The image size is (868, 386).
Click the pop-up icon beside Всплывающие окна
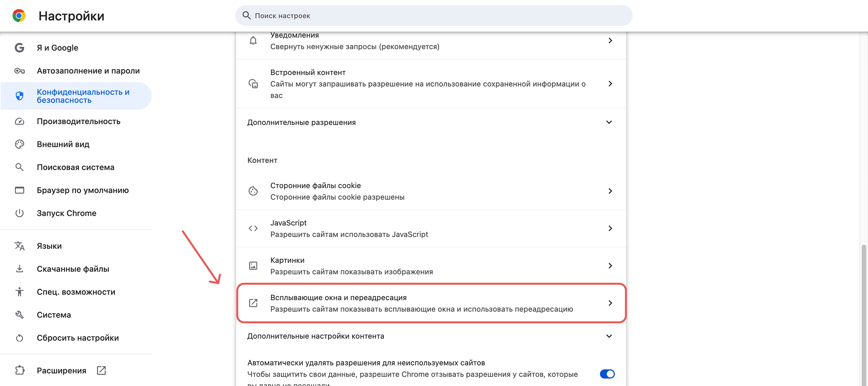pos(253,303)
